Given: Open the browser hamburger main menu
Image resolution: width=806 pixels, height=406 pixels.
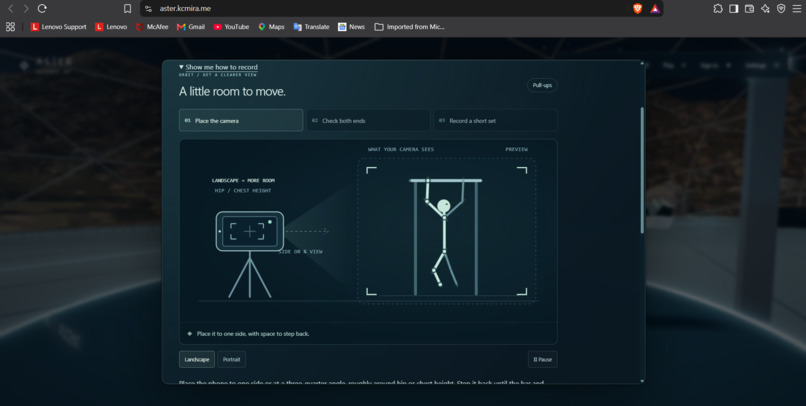Looking at the screenshot, I should tap(796, 9).
